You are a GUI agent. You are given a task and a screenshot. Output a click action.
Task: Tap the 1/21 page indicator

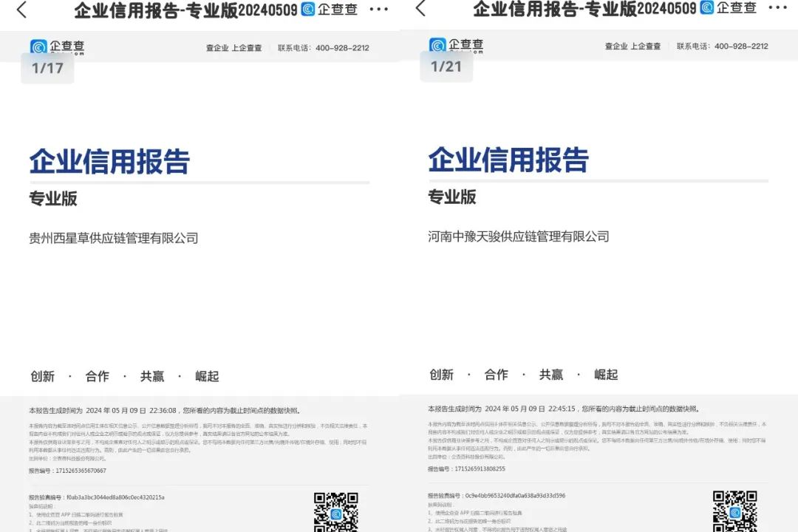[x=446, y=66]
